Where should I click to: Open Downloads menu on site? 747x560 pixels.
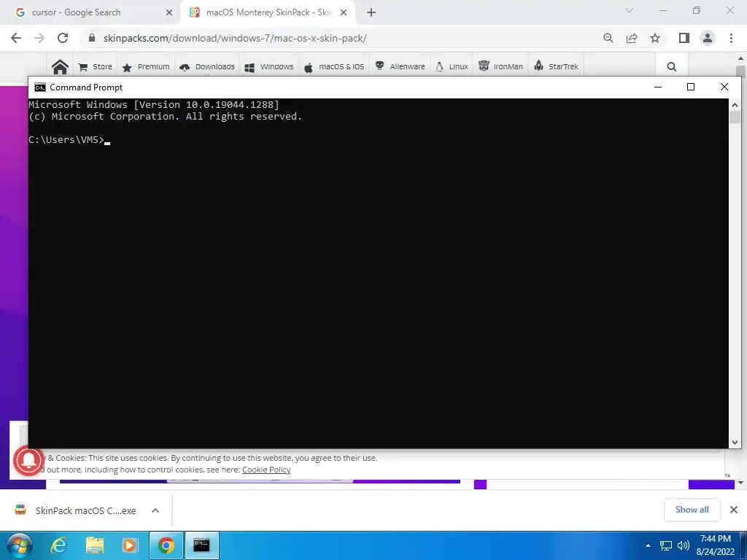point(206,66)
